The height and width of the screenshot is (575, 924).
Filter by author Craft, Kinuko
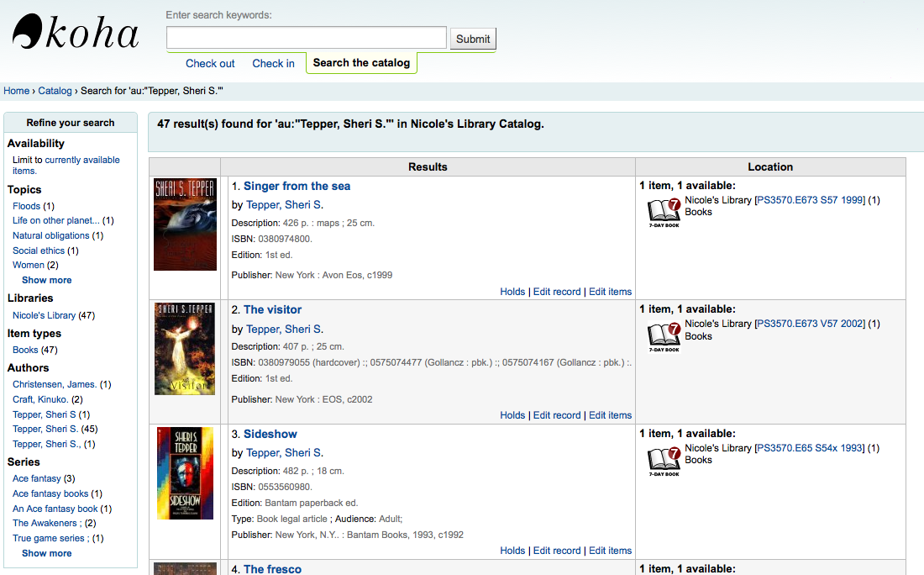pyautogui.click(x=40, y=399)
